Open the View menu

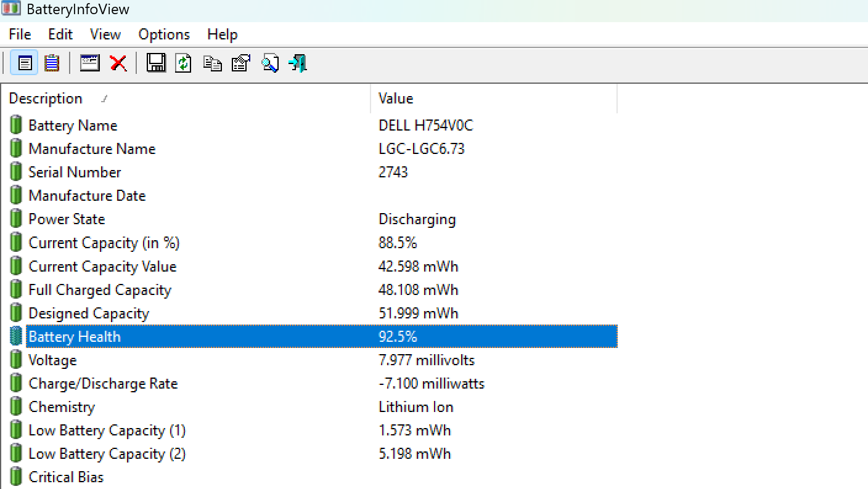(x=105, y=34)
